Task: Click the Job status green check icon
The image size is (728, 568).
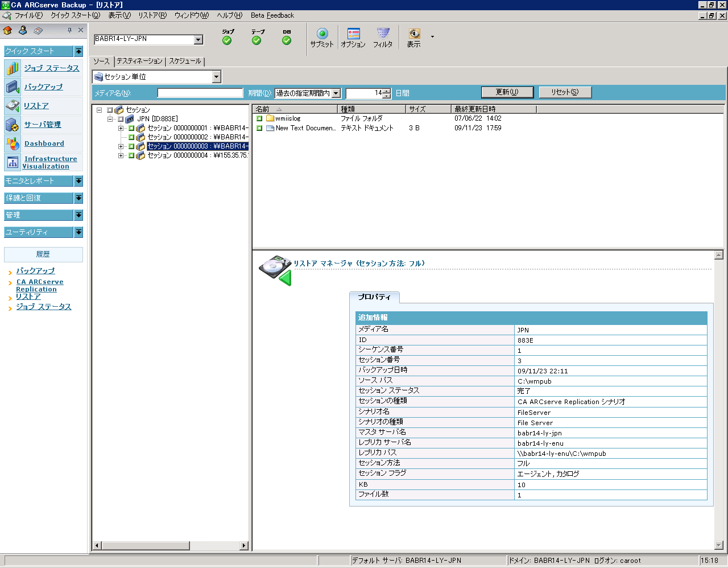Action: [227, 40]
